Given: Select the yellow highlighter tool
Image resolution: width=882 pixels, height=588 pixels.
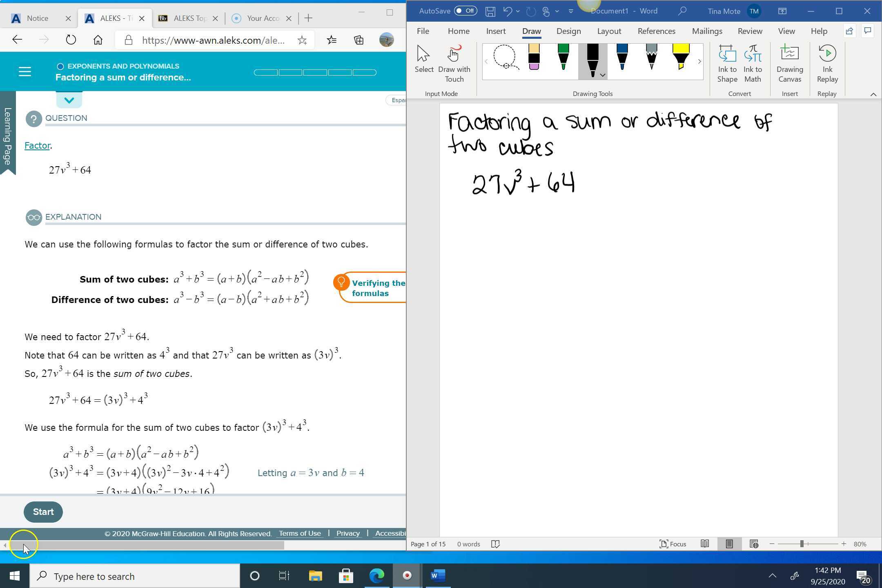Looking at the screenshot, I should (681, 58).
